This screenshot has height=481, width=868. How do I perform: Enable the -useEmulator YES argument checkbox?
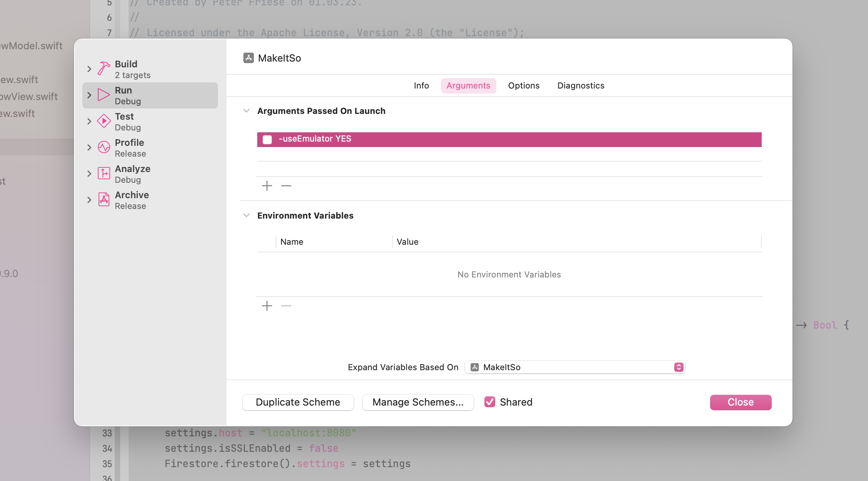tap(267, 139)
